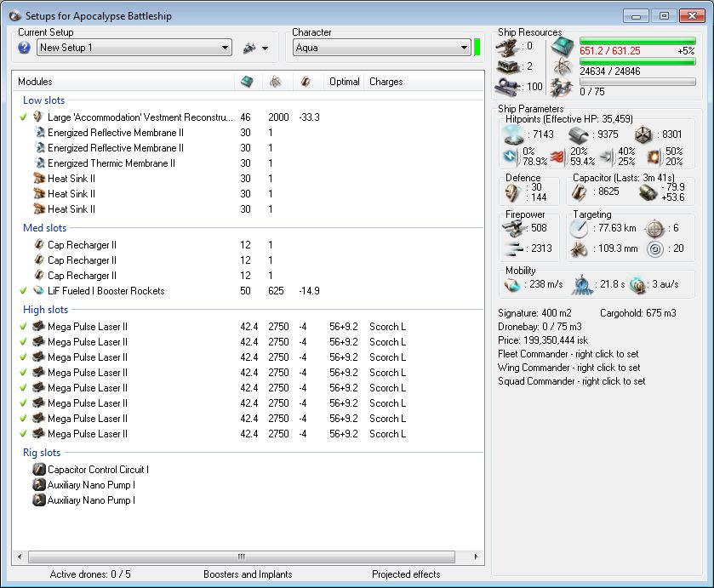Click the Wing Commander right click to set text
Image resolution: width=714 pixels, height=588 pixels.
click(x=569, y=368)
